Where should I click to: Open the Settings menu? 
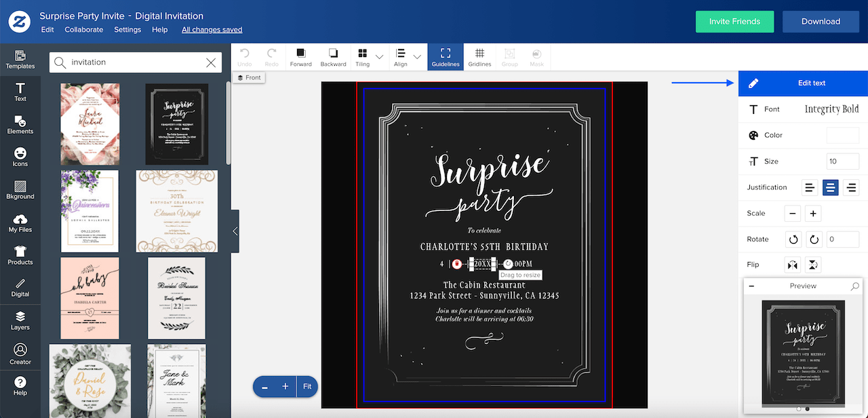point(127,29)
